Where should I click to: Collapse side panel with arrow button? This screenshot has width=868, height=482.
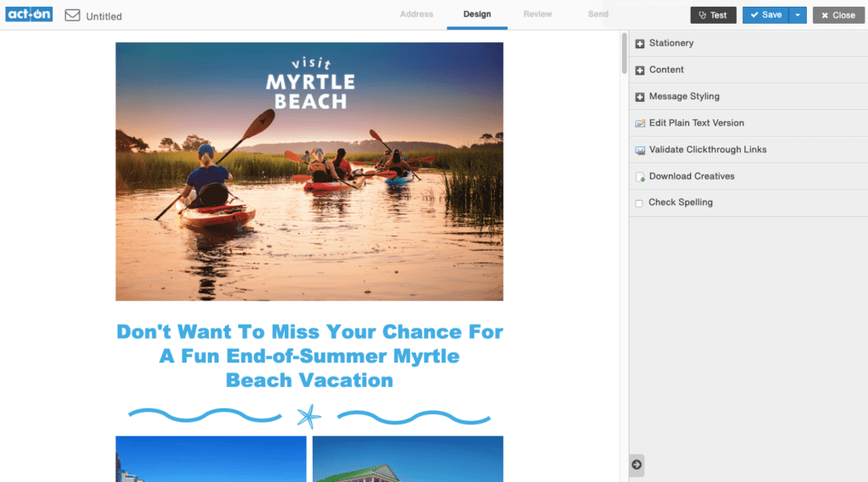[637, 465]
